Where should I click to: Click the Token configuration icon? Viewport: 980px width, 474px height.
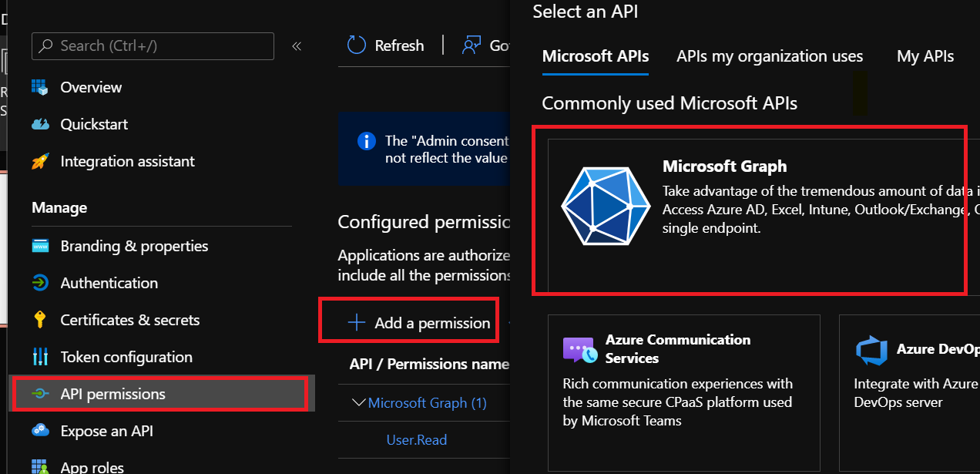point(40,357)
